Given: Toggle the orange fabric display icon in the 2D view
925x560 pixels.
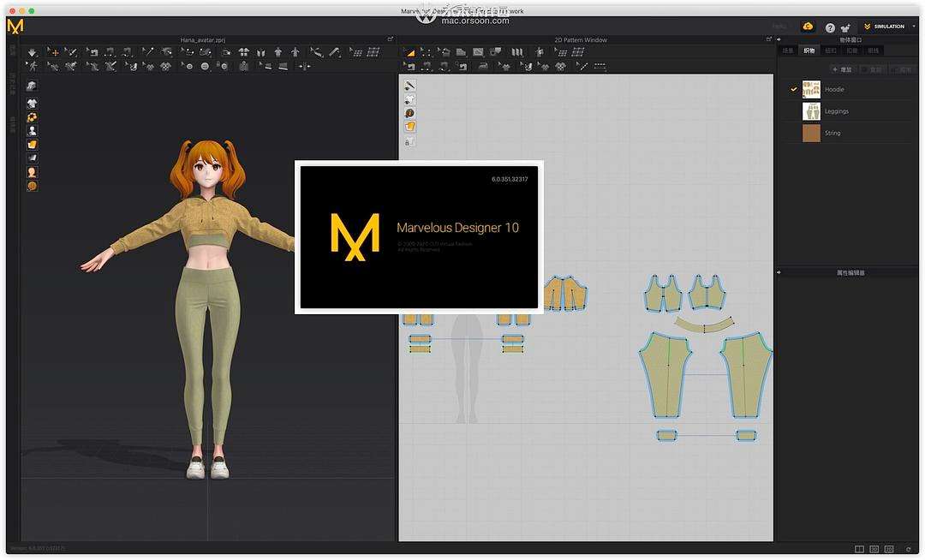Looking at the screenshot, I should pos(410,127).
